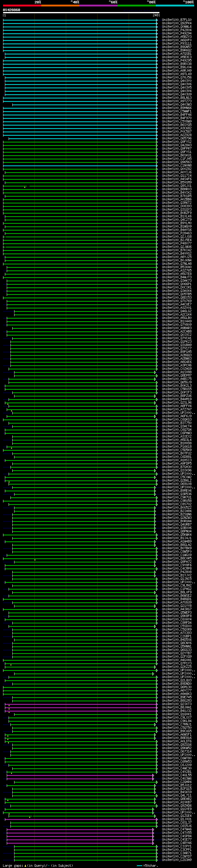Select hit label UniRef100_O65796

coord(177,139)
